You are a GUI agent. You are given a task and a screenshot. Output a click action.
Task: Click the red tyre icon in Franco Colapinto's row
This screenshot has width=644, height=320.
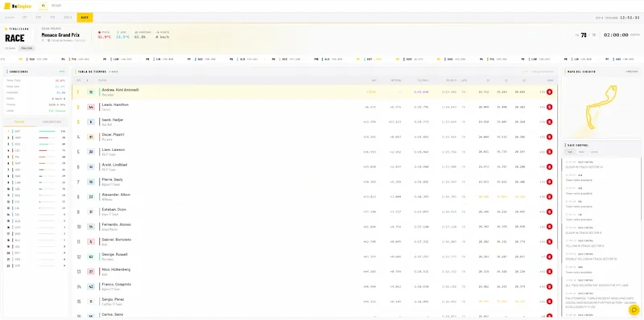550,287
